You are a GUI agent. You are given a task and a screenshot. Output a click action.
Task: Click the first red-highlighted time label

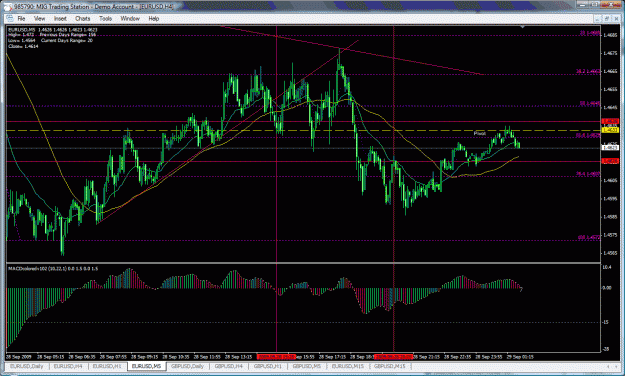point(276,357)
